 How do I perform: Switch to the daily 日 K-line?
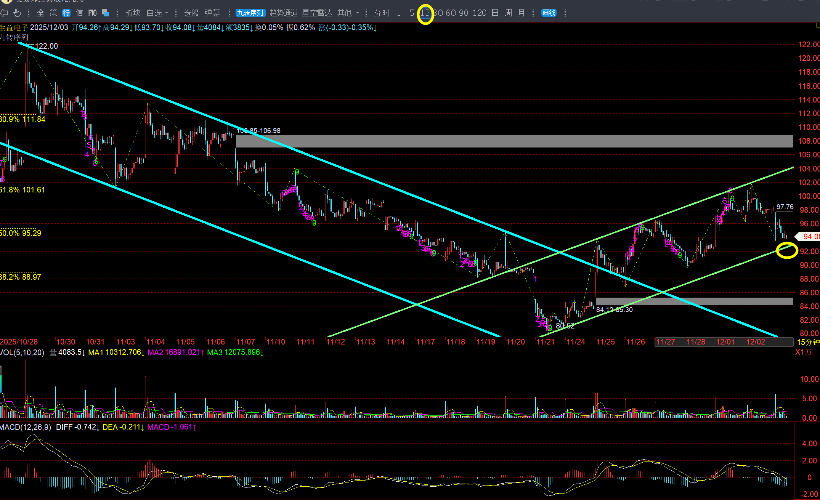point(495,13)
